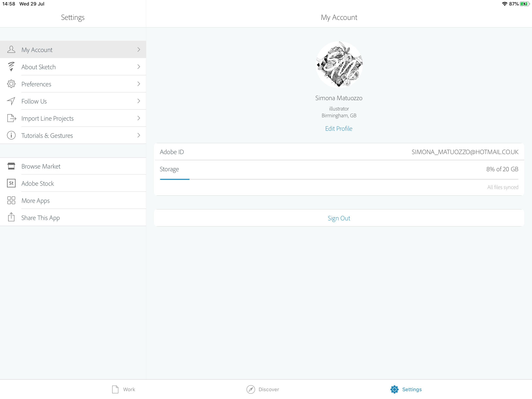Tap the Follow Us arrow icon
The image size is (532, 399).
tap(11, 101)
